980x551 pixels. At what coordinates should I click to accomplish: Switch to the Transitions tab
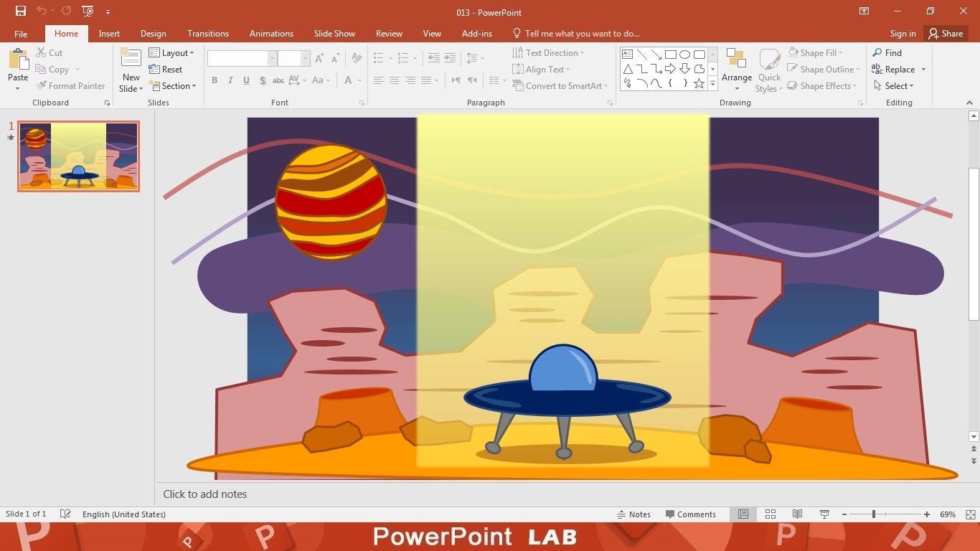coord(208,34)
